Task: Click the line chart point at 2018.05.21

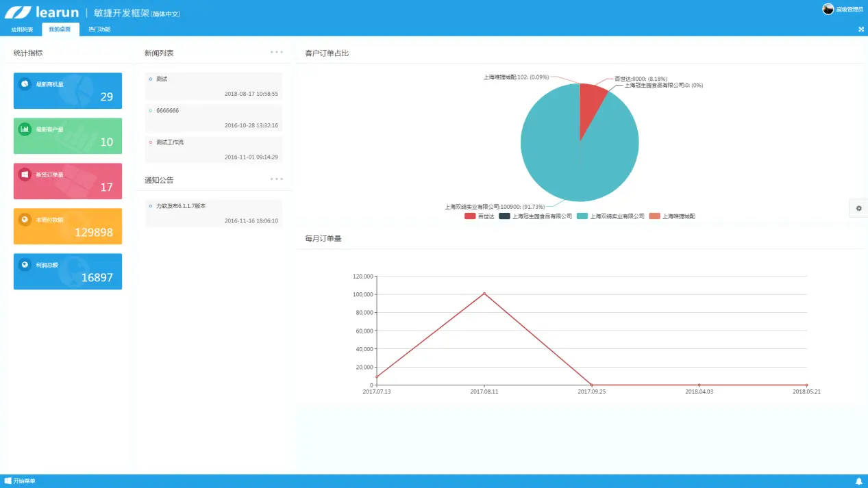Action: [x=806, y=385]
